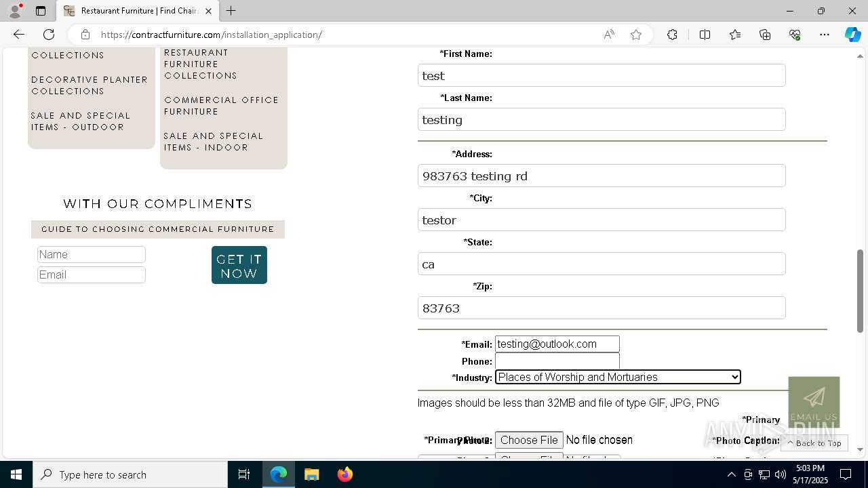Open Browser essentials heart icon
Viewport: 868px width, 488px height.
tap(795, 35)
